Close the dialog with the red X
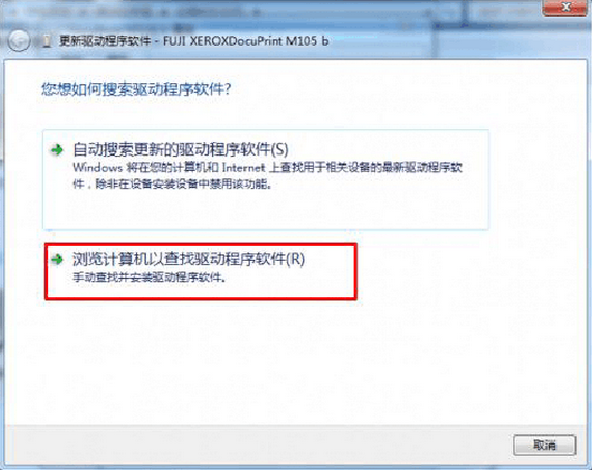 pos(565,8)
